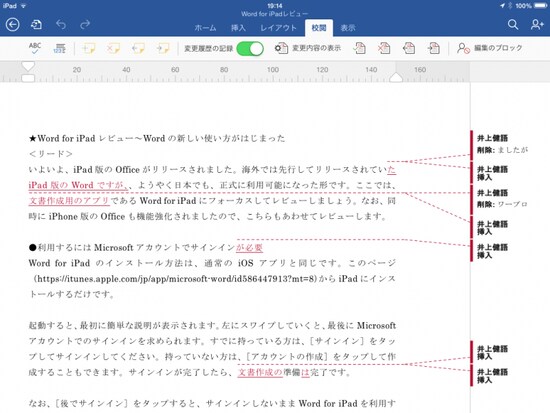Image resolution: width=550 pixels, height=413 pixels.
Task: Tap the back arrow button
Action: click(x=13, y=25)
